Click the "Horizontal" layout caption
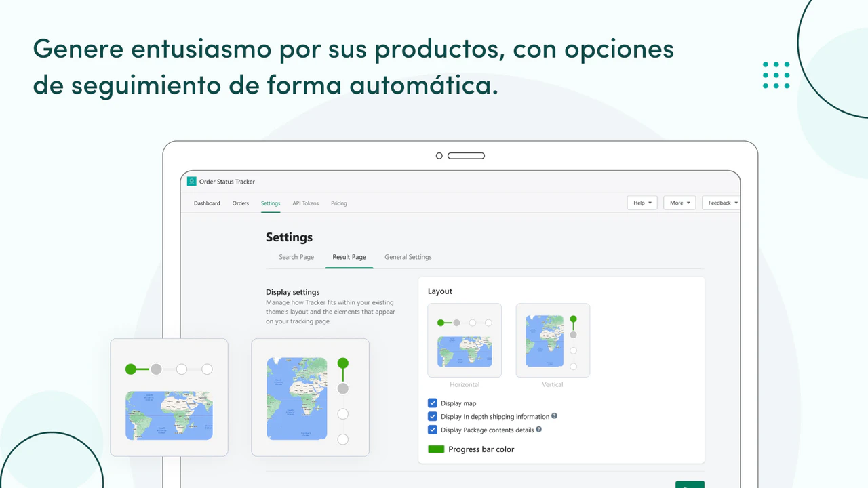 pyautogui.click(x=465, y=384)
